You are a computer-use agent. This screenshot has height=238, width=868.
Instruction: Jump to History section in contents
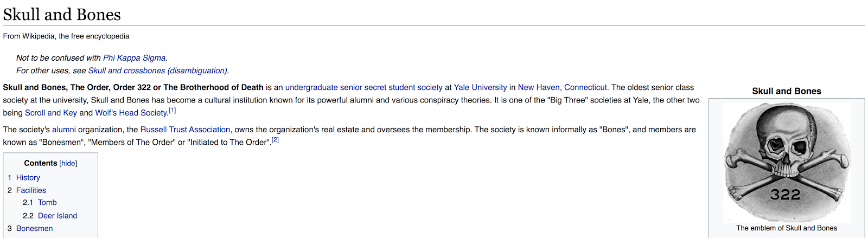pyautogui.click(x=28, y=178)
